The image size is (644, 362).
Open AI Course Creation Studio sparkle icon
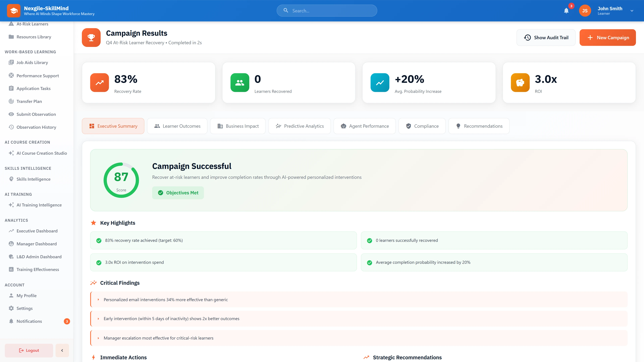click(x=11, y=153)
